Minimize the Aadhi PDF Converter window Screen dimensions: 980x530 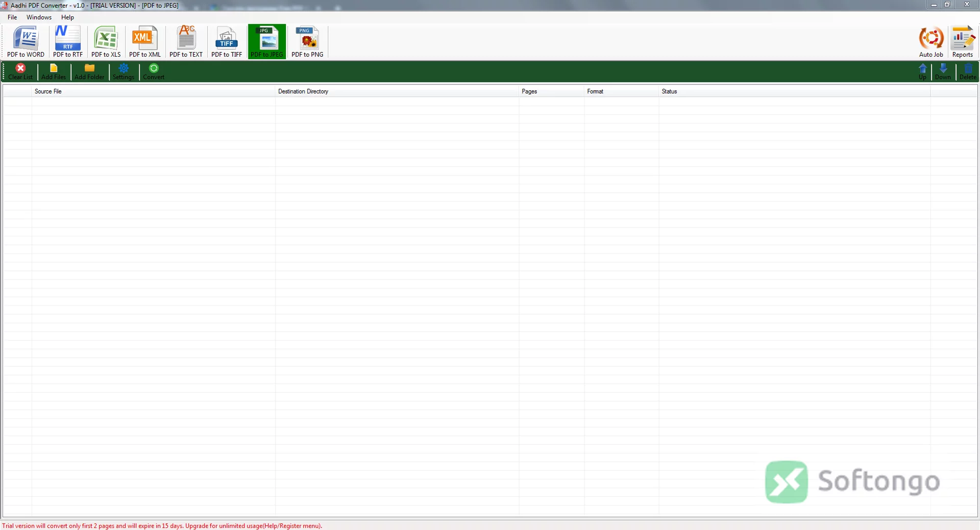point(934,5)
